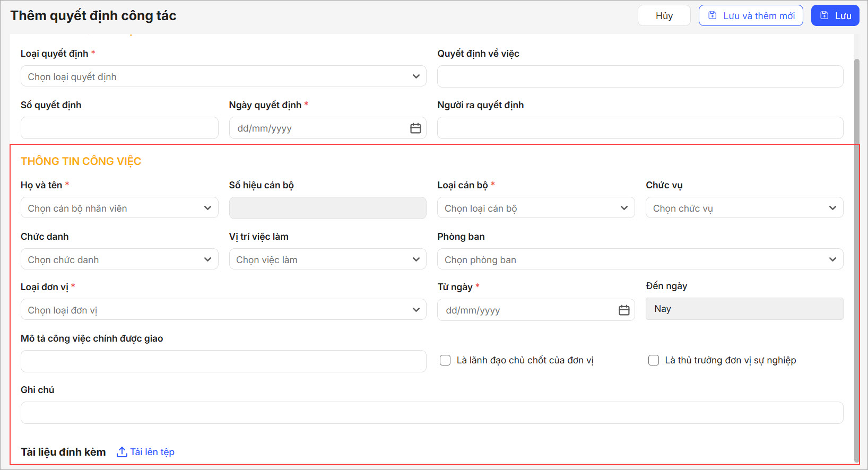The image size is (868, 470).
Task: Click the Tải lên tệp upload link
Action: click(x=152, y=452)
